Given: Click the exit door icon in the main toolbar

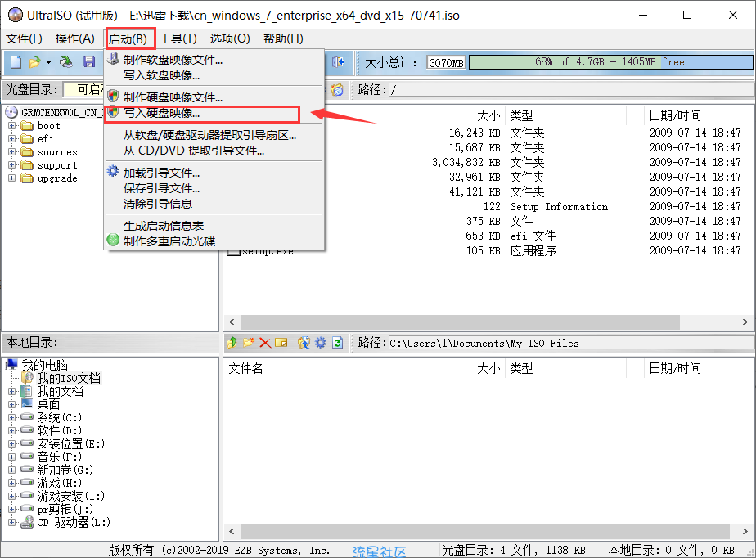Looking at the screenshot, I should tap(339, 61).
